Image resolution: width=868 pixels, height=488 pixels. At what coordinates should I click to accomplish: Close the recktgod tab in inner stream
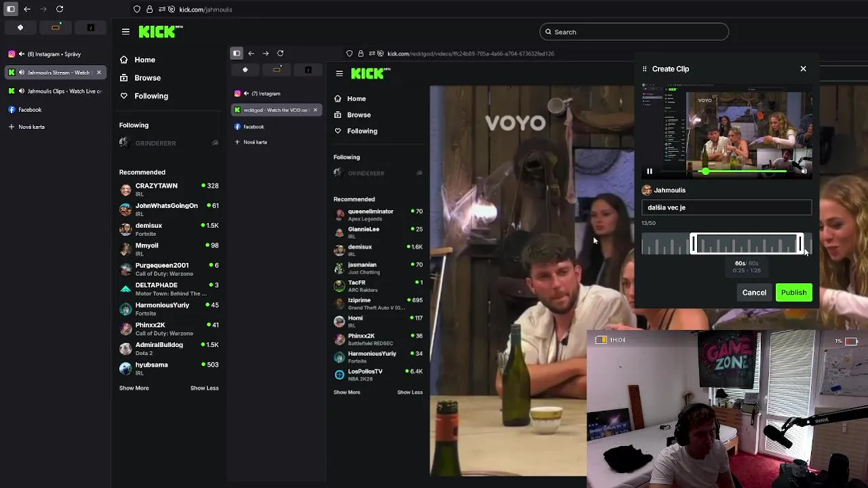pyautogui.click(x=315, y=110)
